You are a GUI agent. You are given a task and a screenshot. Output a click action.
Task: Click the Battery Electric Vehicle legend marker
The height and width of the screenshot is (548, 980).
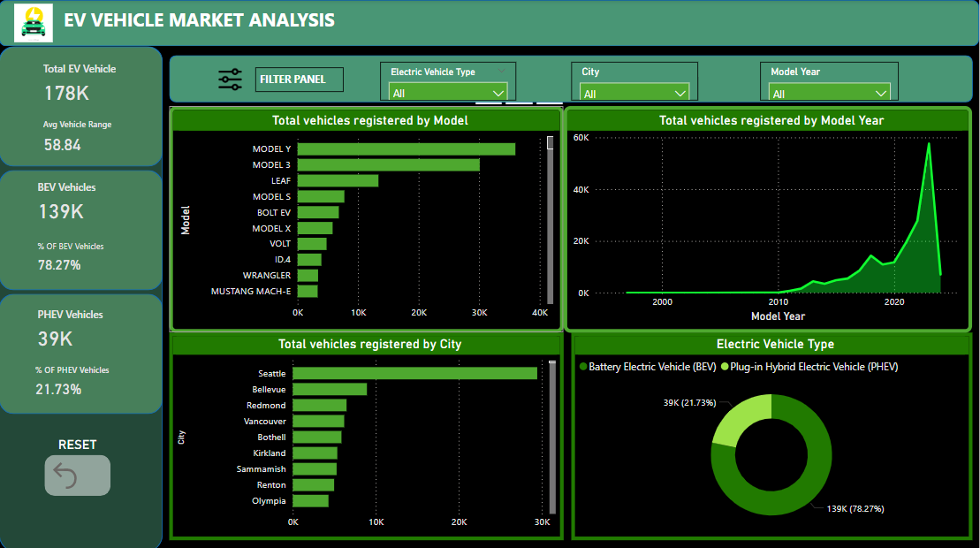point(583,367)
